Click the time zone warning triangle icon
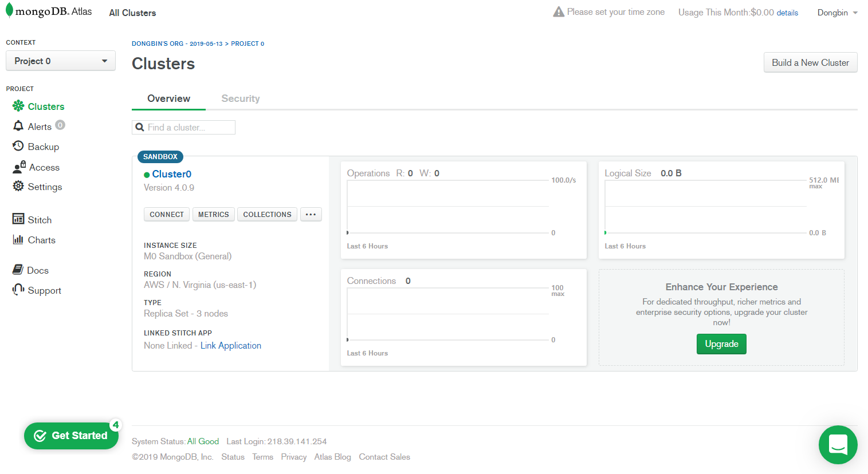Image resolution: width=868 pixels, height=474 pixels. [x=559, y=11]
